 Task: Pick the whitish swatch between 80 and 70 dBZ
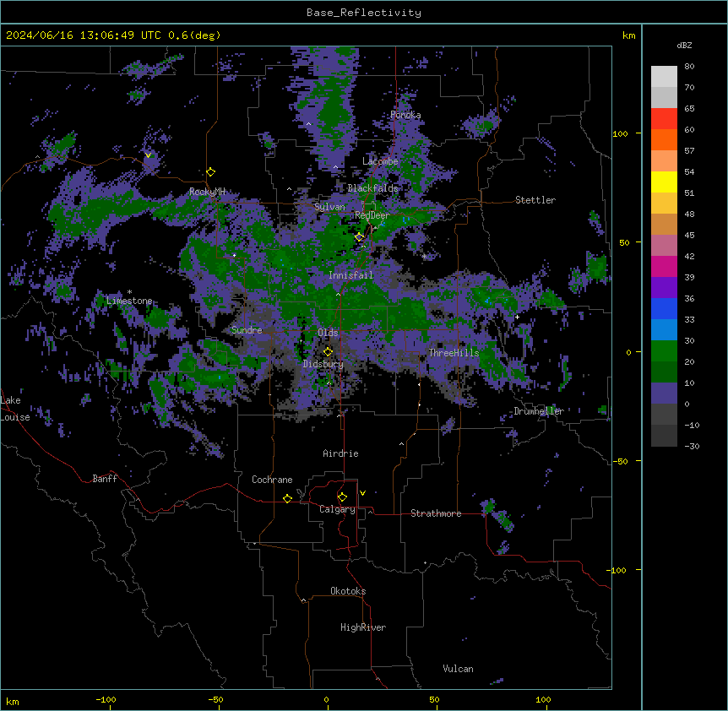(664, 76)
